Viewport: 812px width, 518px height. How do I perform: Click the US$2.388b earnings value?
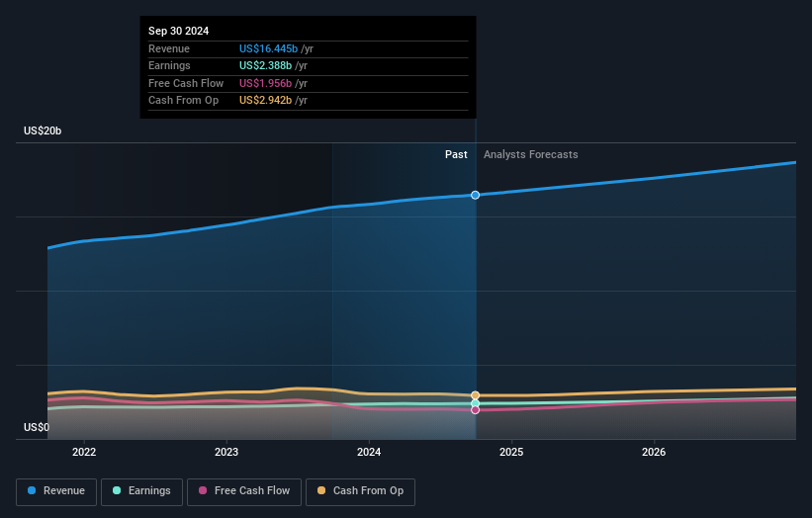(x=265, y=65)
